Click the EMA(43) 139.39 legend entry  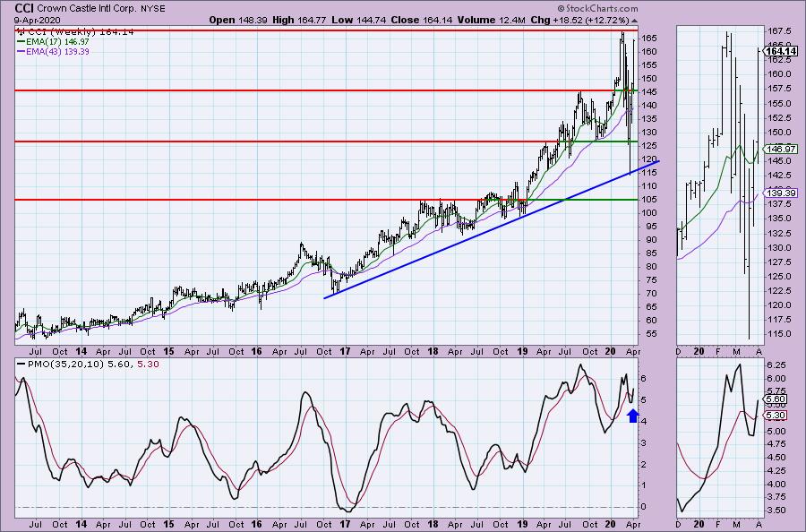(x=53, y=51)
